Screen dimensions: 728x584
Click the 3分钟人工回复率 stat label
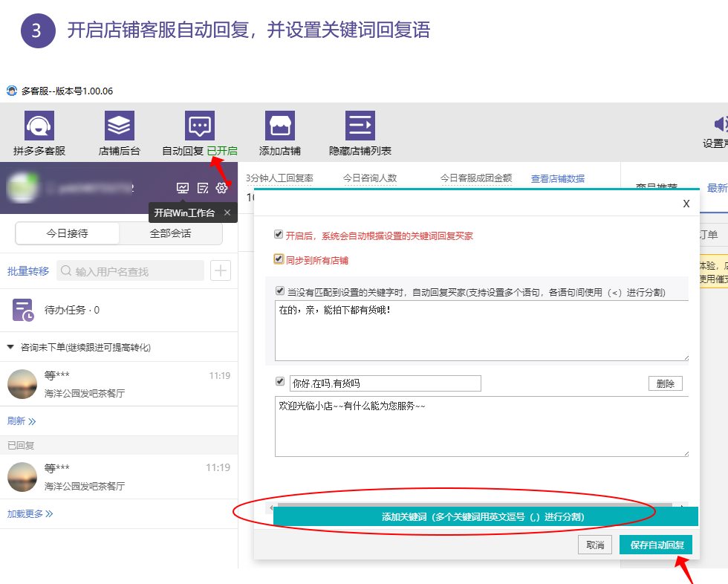(279, 178)
